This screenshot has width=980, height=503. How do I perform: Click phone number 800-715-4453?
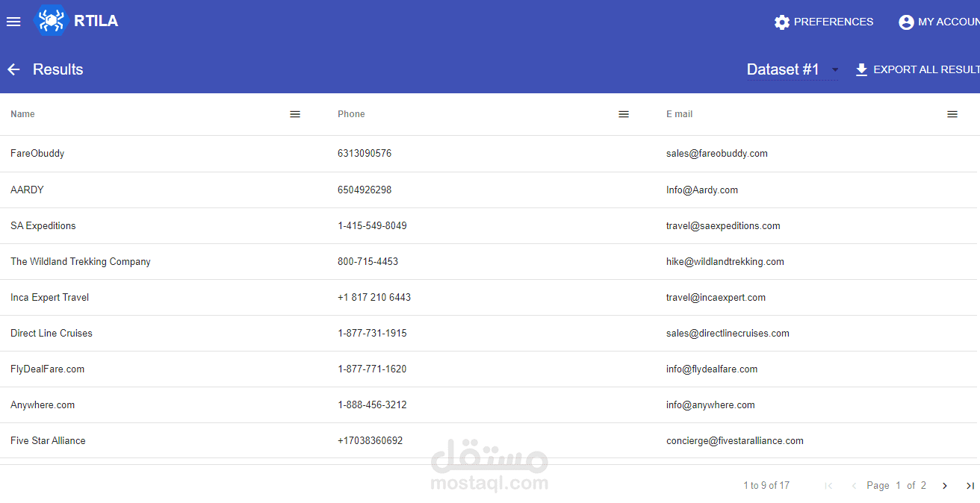click(x=367, y=261)
